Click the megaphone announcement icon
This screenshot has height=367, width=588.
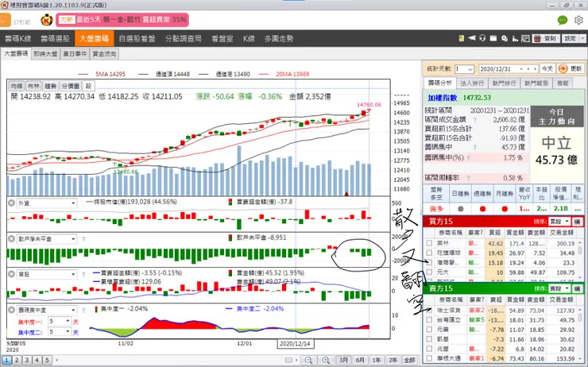[472, 38]
